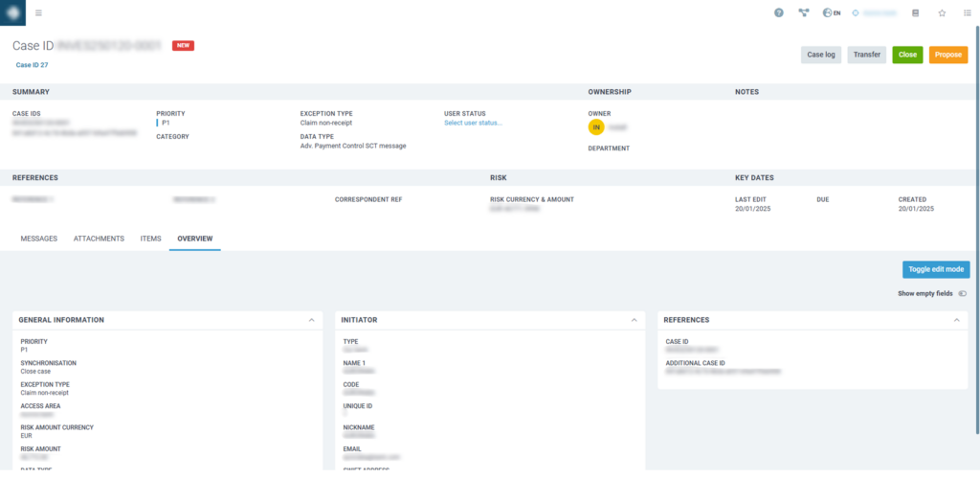Click the Toggle edit mode button
Viewport: 980px width, 479px height.
tap(935, 269)
